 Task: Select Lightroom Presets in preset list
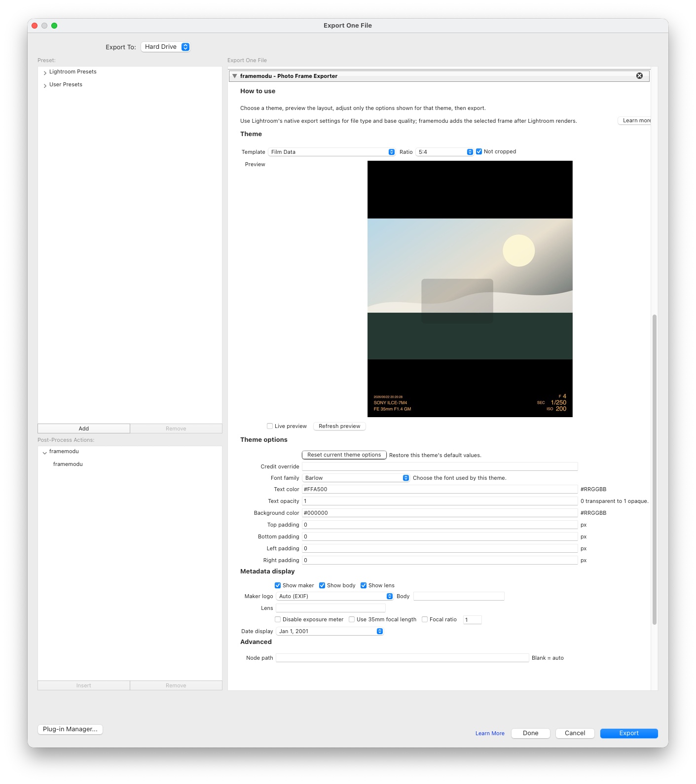click(x=73, y=72)
